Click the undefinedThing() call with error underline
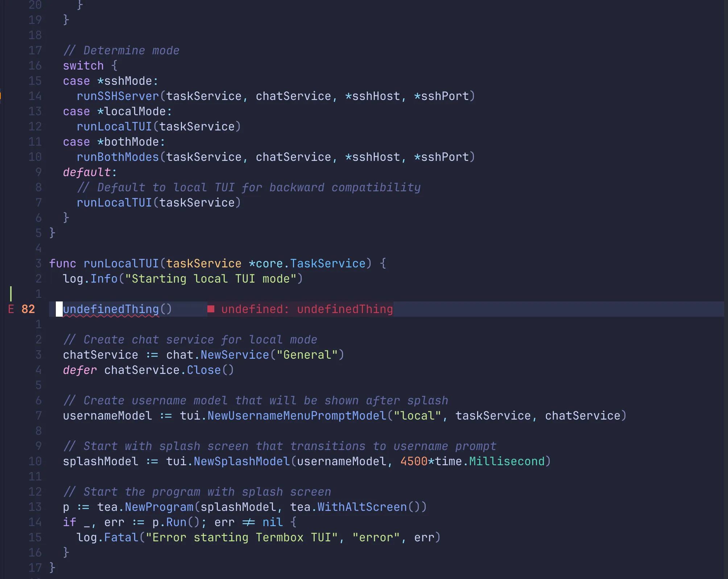This screenshot has height=579, width=728. [x=117, y=309]
